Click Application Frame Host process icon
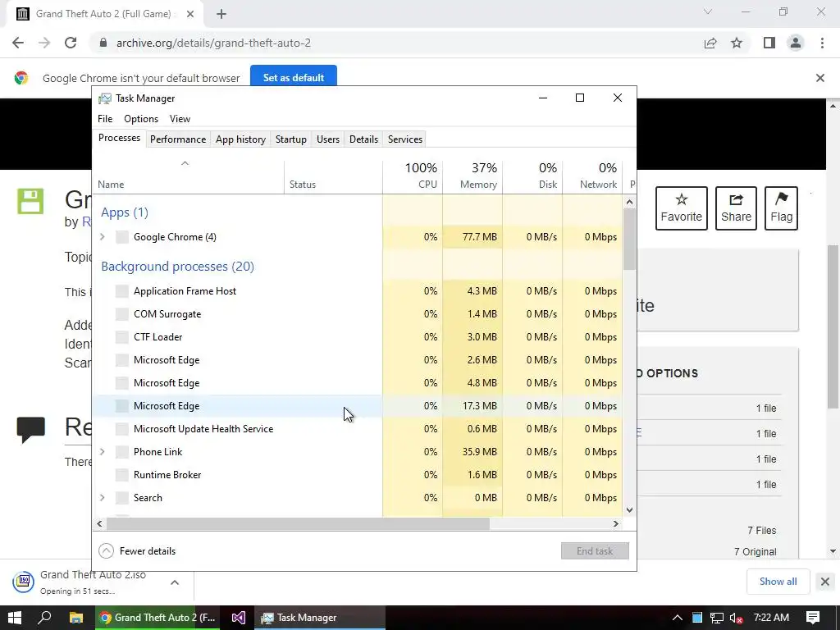 click(x=122, y=291)
